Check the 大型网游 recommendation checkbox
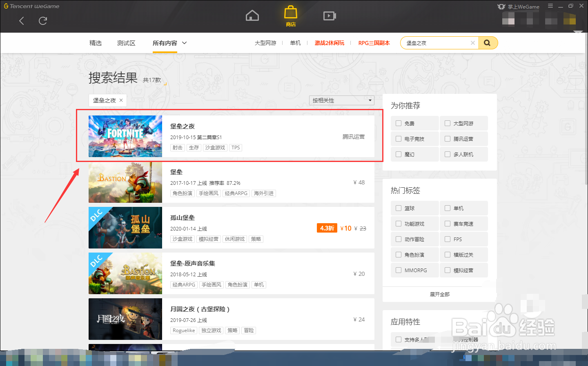Viewport: 588px width, 366px height. [448, 123]
